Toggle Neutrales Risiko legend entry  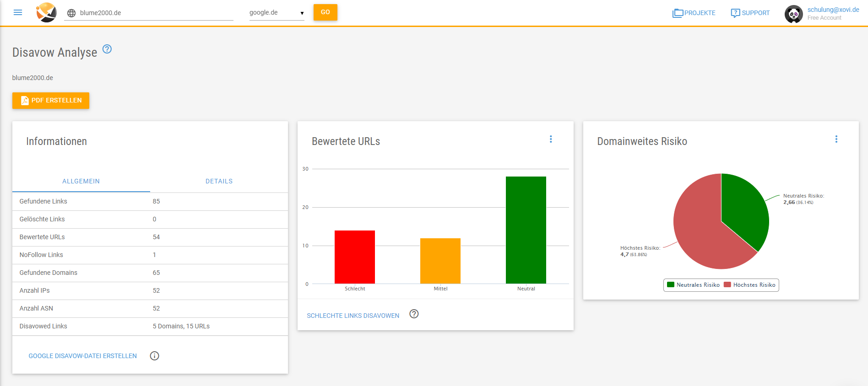coord(693,285)
